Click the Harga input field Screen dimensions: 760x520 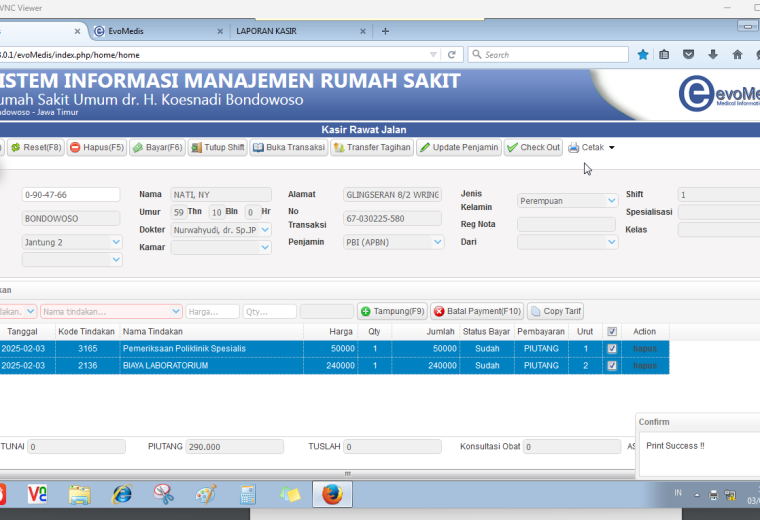click(x=212, y=312)
